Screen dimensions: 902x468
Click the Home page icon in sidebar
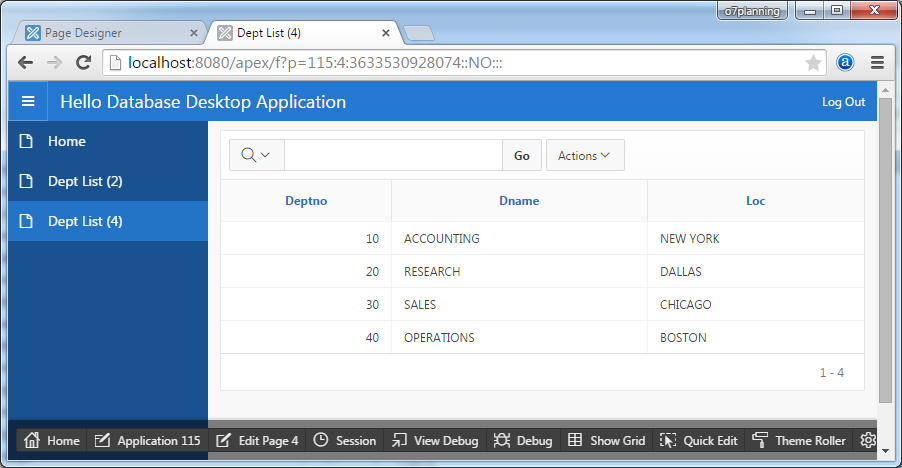coord(26,141)
